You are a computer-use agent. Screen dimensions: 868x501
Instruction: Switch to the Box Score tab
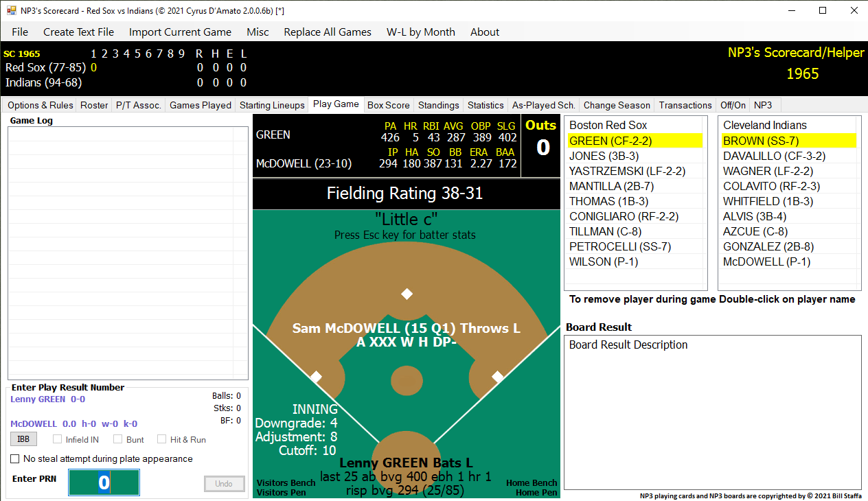click(x=388, y=105)
